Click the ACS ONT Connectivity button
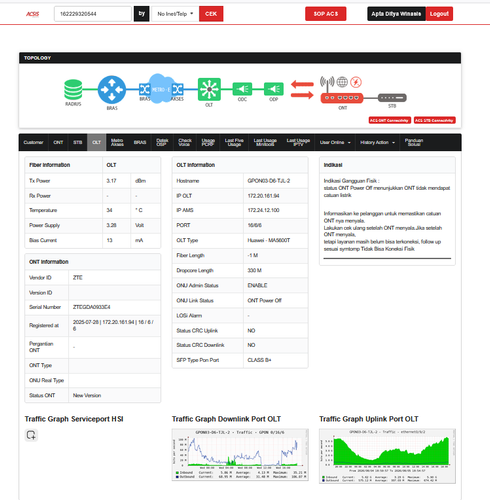This screenshot has height=500, width=490. pyautogui.click(x=389, y=120)
